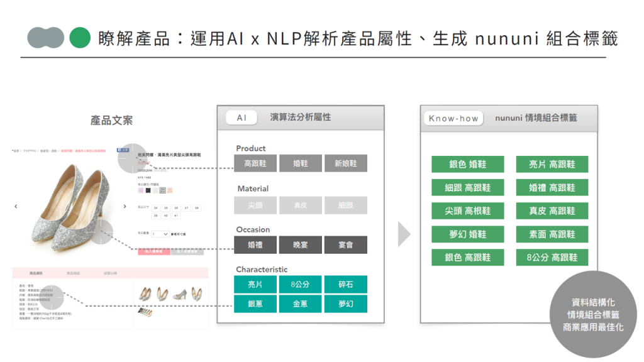Viewport: 644px width, 362px height.
Task: Select the black color swatch
Action: [148, 190]
